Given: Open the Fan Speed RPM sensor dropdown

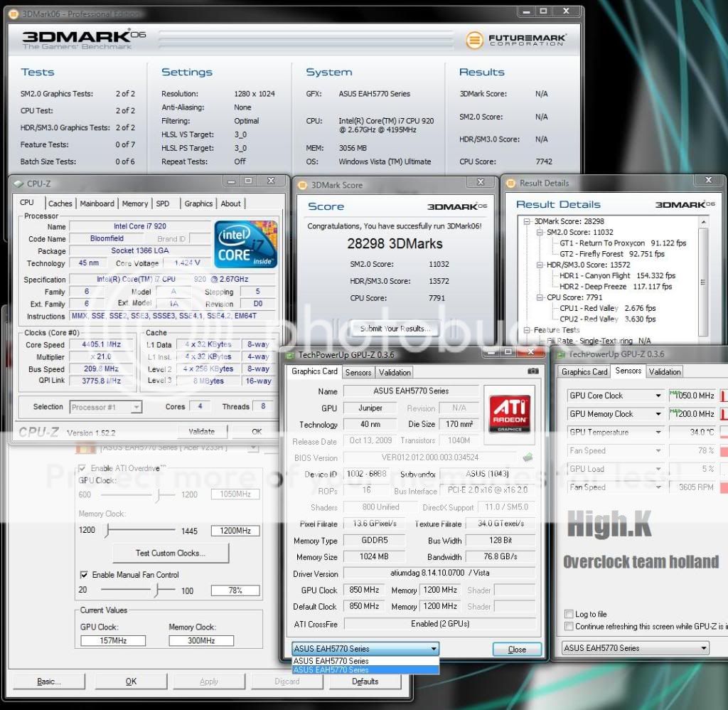Looking at the screenshot, I should (658, 487).
